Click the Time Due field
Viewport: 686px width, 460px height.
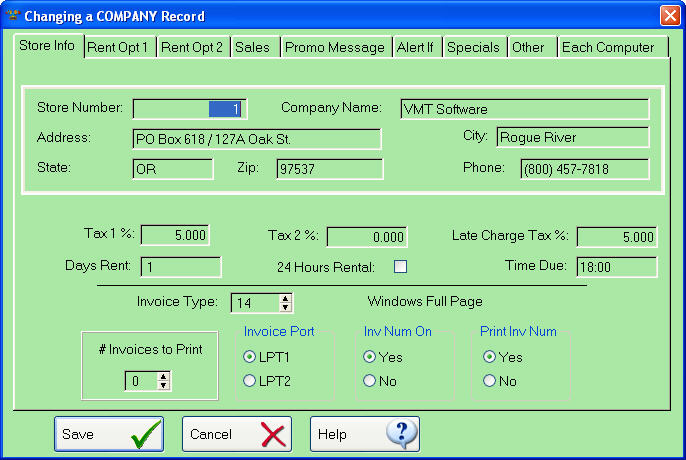point(616,266)
